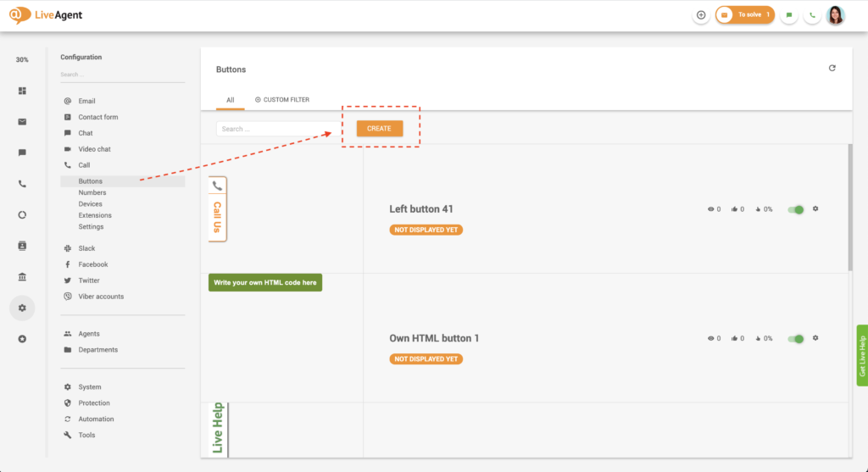Screen dimensions: 868x472
Task: Disable the Own HTML button 1 toggle
Action: (795, 339)
